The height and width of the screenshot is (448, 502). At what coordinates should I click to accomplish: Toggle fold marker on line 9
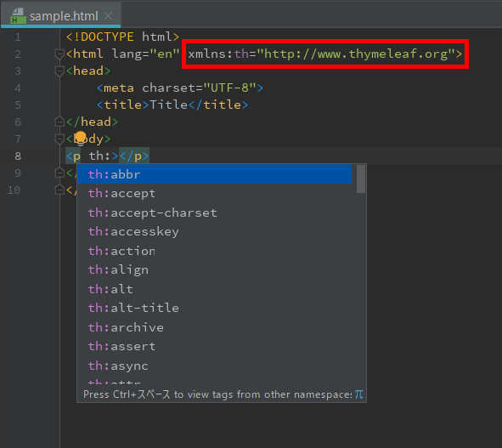[x=59, y=173]
